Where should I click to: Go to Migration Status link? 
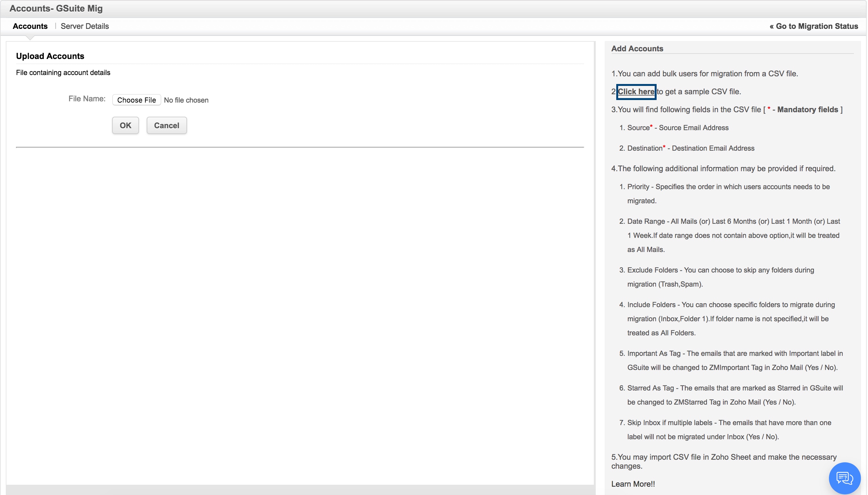814,26
